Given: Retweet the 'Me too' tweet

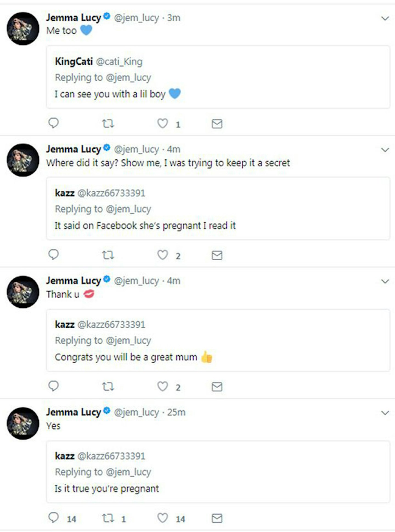Looking at the screenshot, I should 108,124.
